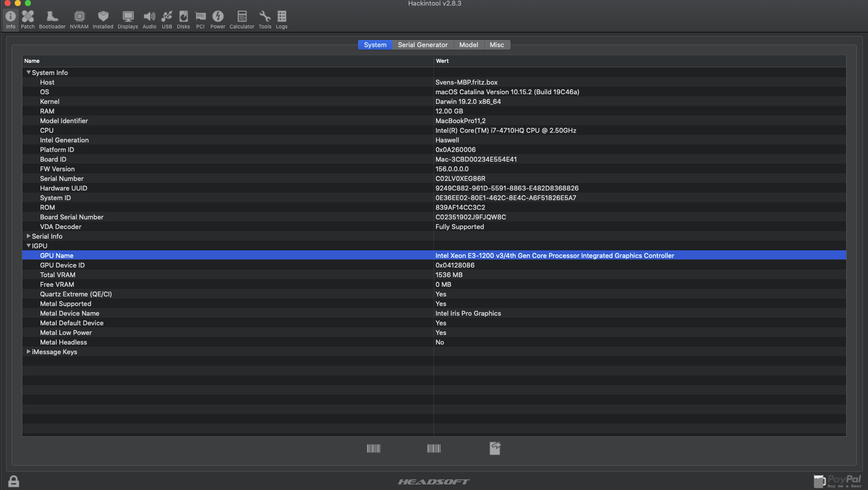The width and height of the screenshot is (868, 490).
Task: Open the Disks toolbar section
Action: 184,20
